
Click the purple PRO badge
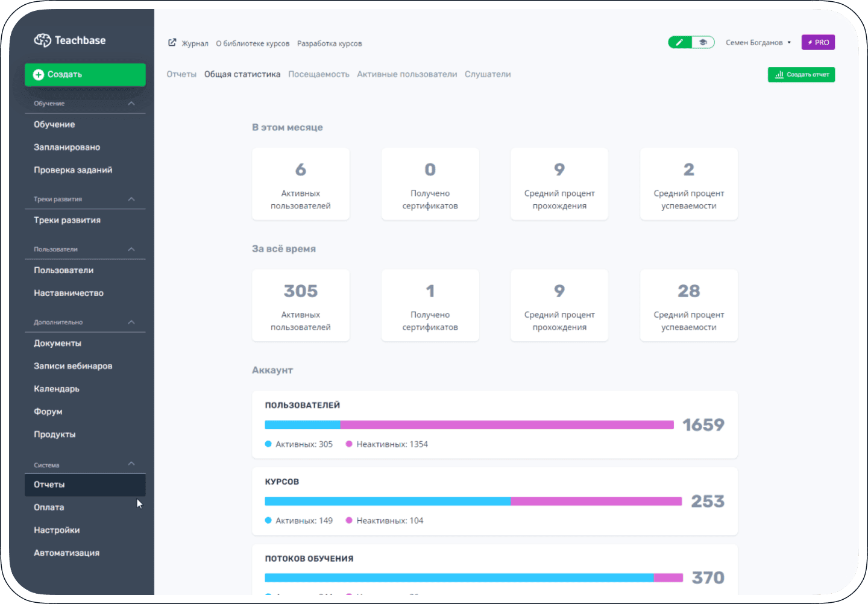tap(818, 42)
